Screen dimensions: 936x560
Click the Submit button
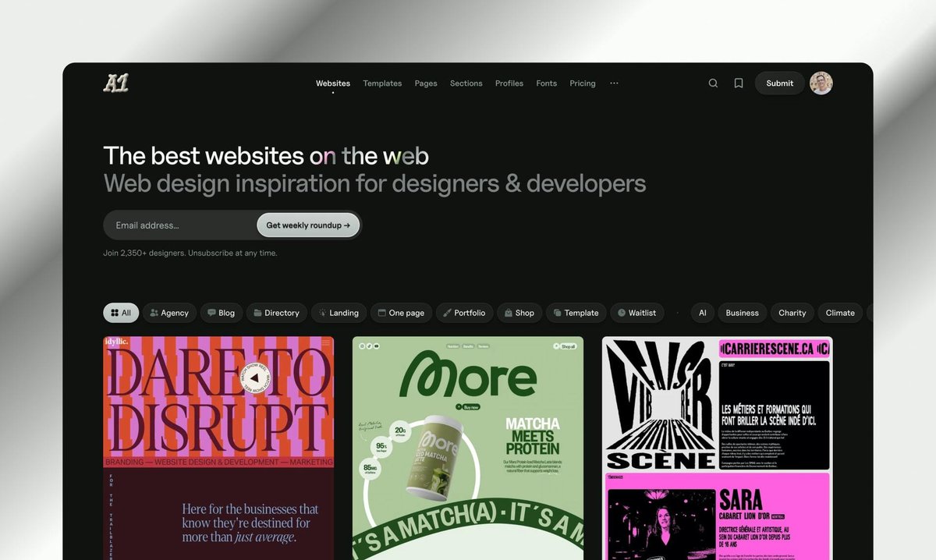point(779,83)
